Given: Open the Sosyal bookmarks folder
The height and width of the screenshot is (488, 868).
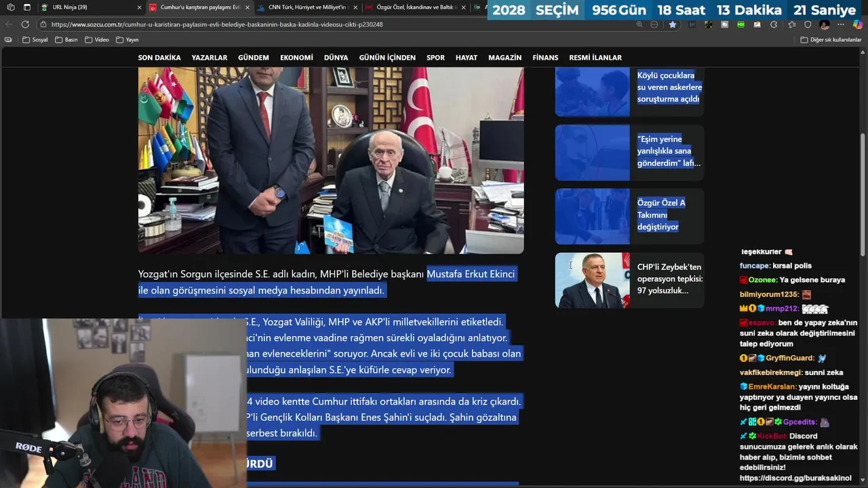Looking at the screenshot, I should pos(35,40).
